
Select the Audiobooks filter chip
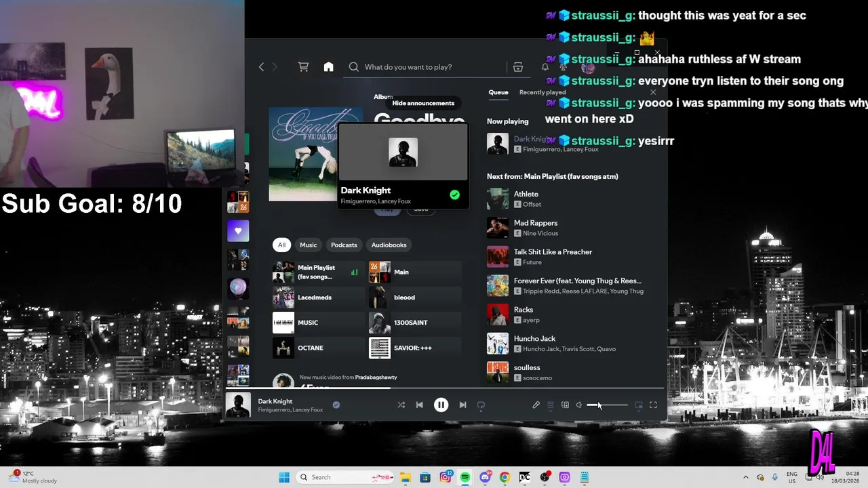tap(389, 245)
